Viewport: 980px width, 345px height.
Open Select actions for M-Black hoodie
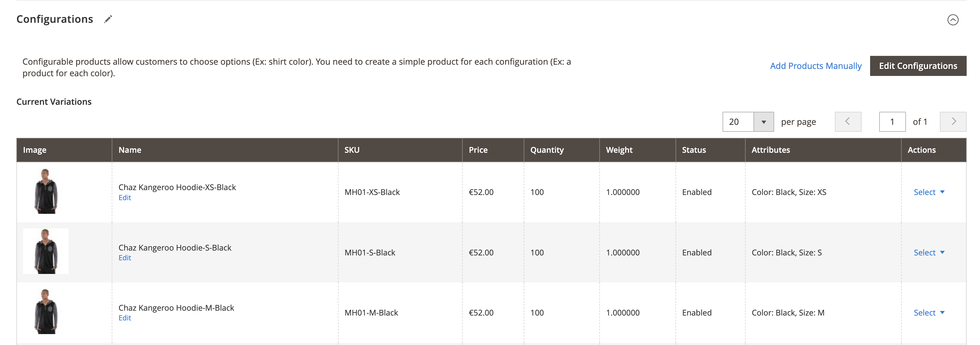[929, 313]
